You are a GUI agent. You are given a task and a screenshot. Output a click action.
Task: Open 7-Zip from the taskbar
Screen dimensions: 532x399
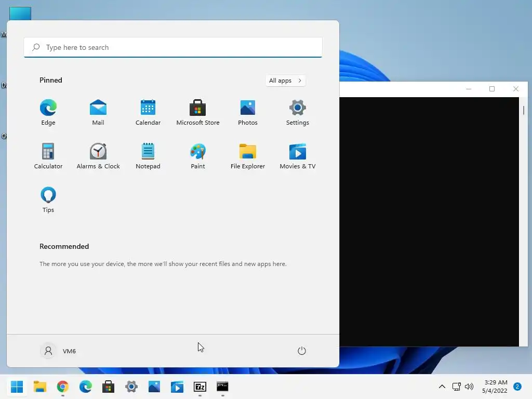point(200,387)
